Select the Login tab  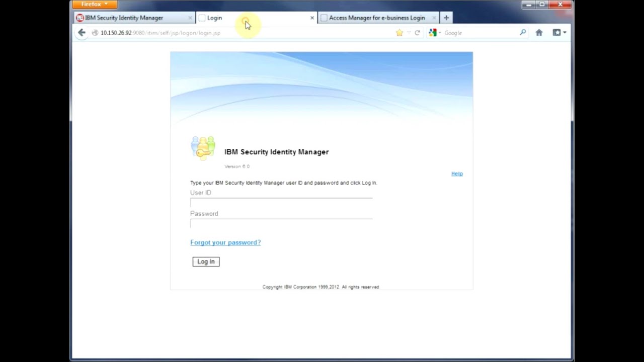tap(256, 18)
